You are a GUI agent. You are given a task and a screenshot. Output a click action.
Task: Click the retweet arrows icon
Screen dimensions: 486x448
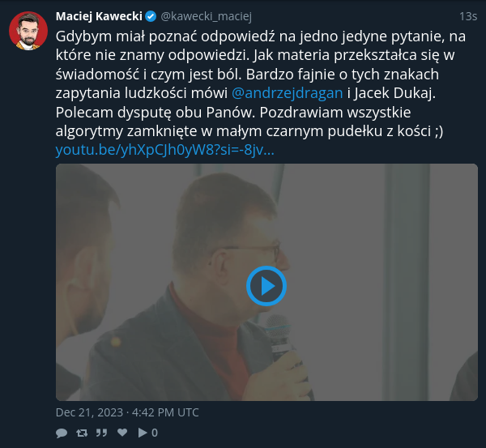(x=82, y=433)
